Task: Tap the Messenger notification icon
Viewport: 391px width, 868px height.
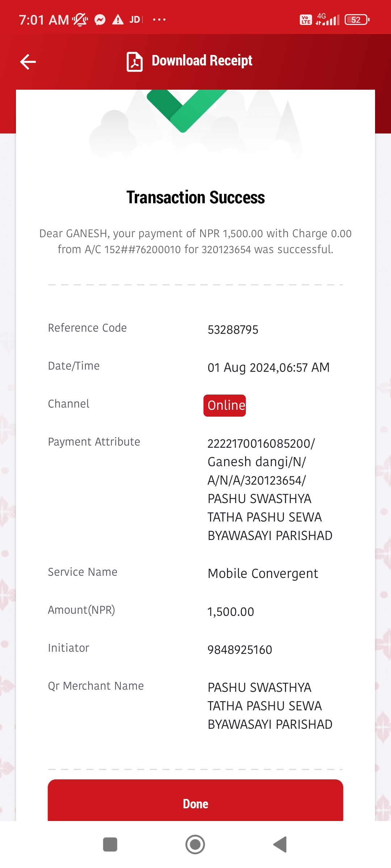Action: tap(100, 20)
